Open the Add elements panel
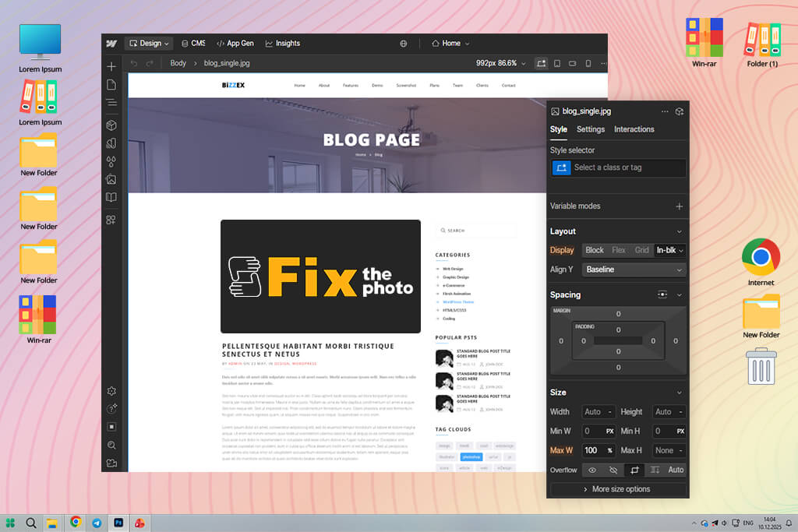798x532 pixels. coord(111,67)
